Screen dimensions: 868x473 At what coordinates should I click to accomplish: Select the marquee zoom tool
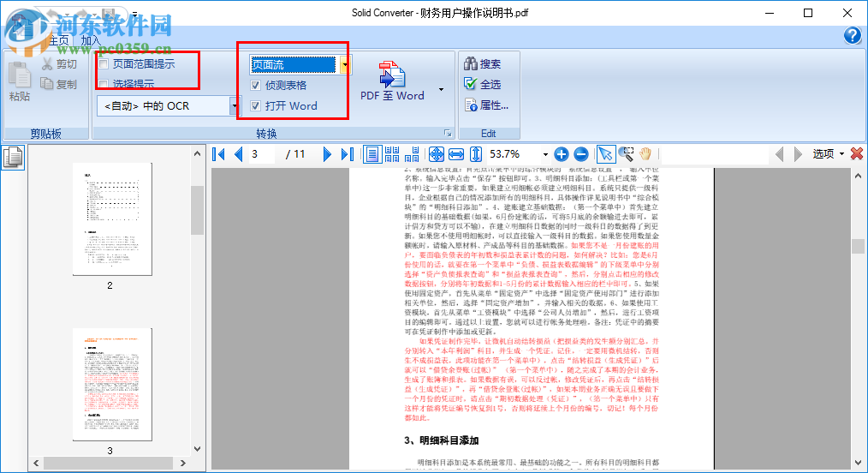tap(626, 154)
